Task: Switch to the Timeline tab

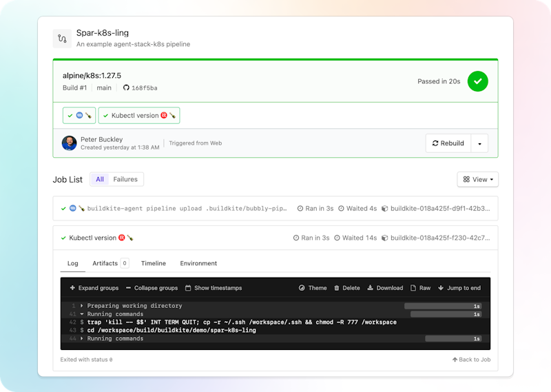Action: [153, 263]
